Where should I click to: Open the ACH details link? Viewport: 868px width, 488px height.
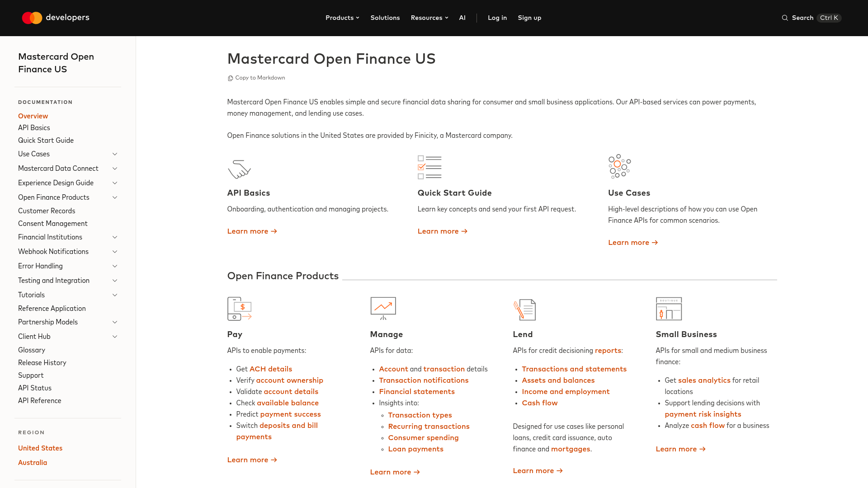(x=271, y=369)
